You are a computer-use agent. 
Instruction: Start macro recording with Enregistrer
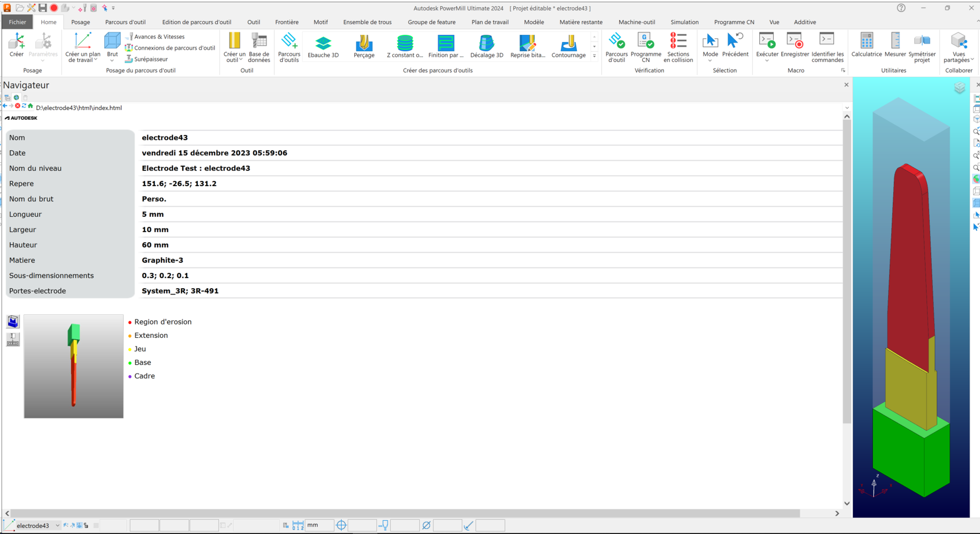click(795, 45)
